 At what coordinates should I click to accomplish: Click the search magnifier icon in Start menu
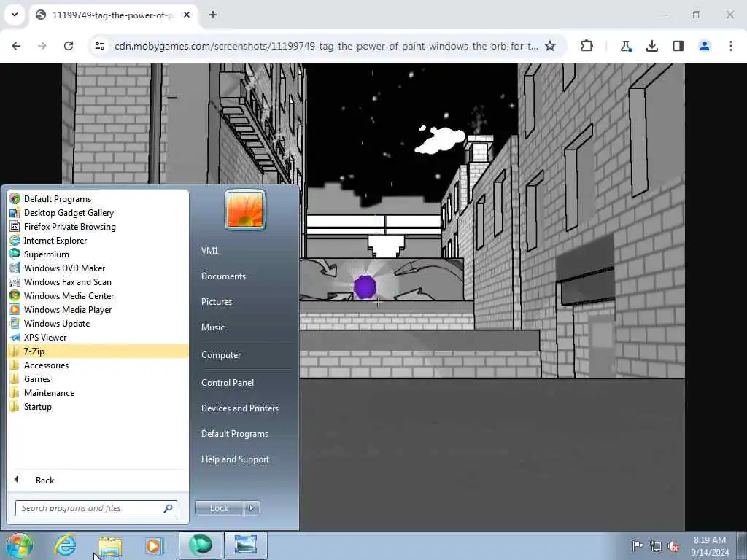tap(168, 508)
